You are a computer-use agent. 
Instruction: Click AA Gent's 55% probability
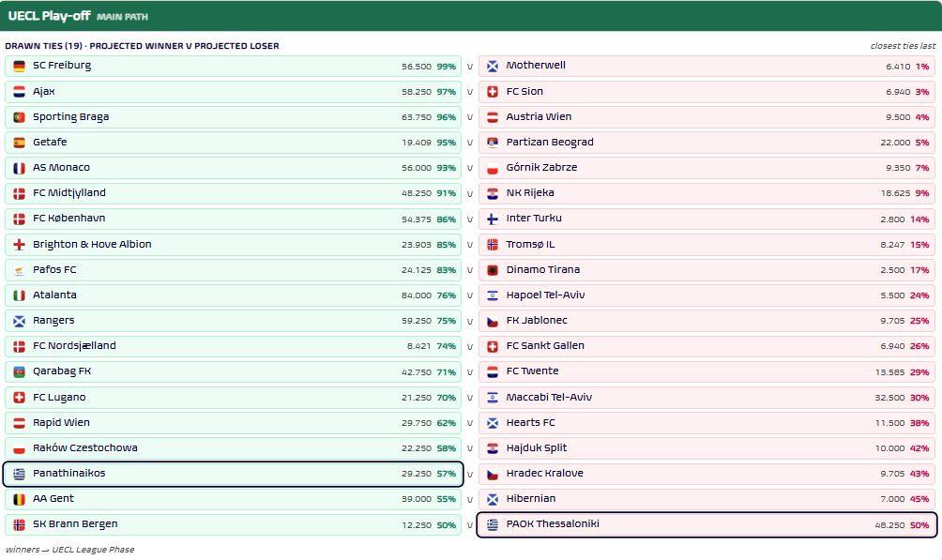click(447, 499)
